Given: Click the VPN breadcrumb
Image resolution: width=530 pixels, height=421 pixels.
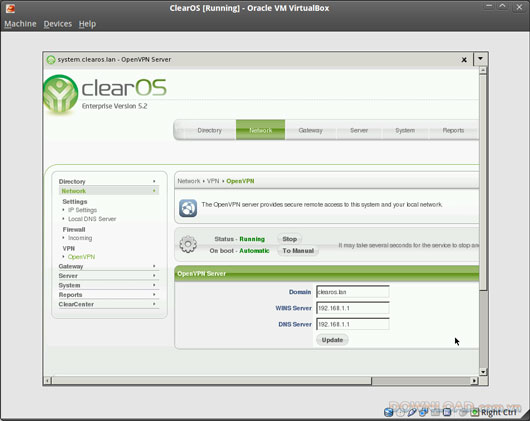Looking at the screenshot, I should point(213,181).
